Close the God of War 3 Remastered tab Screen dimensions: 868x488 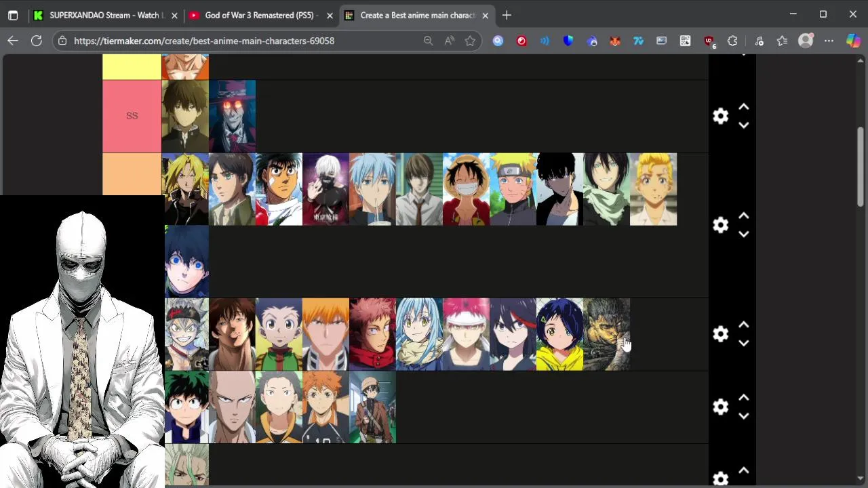pyautogui.click(x=330, y=15)
